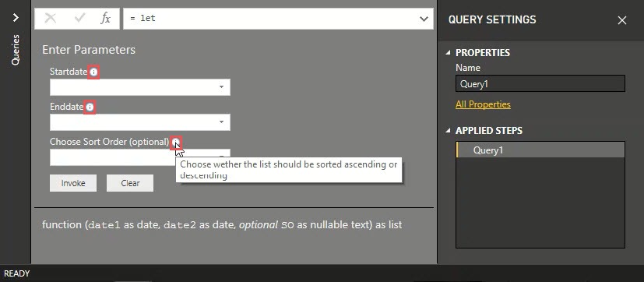Click the Choose Sort Order info icon
644x282 pixels.
click(176, 143)
